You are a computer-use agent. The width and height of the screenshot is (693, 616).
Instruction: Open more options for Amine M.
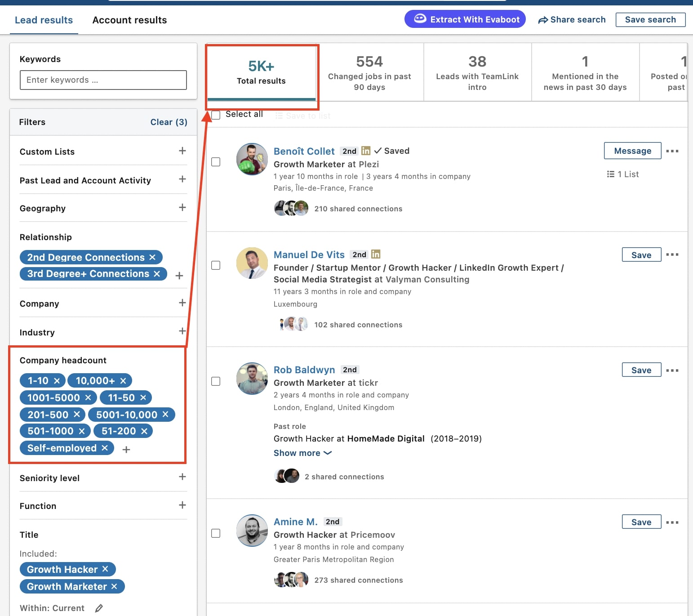click(672, 522)
